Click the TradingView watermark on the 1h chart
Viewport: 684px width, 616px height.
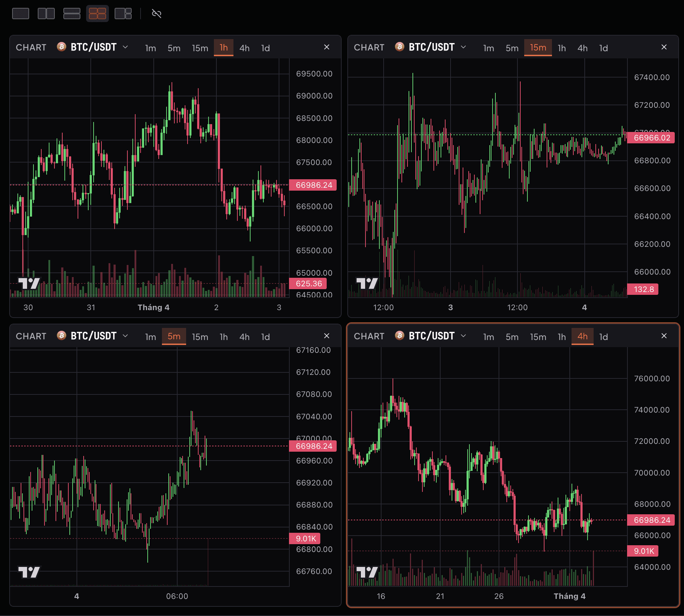coord(30,283)
